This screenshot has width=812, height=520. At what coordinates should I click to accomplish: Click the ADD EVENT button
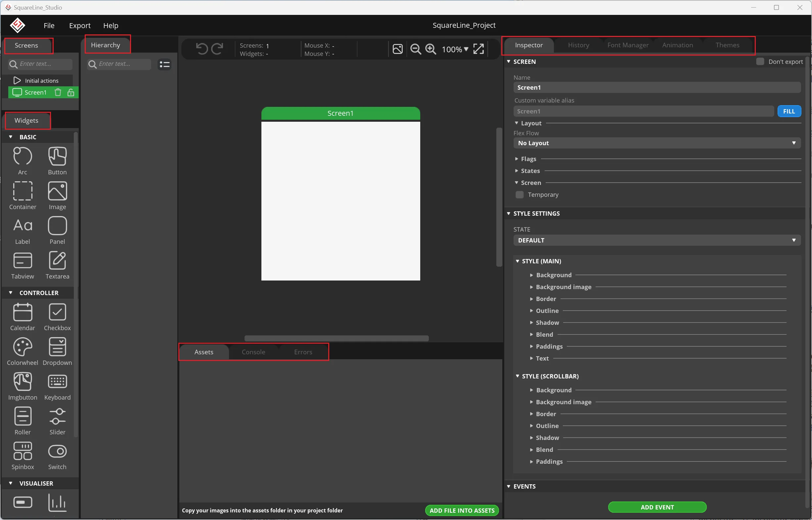click(657, 507)
